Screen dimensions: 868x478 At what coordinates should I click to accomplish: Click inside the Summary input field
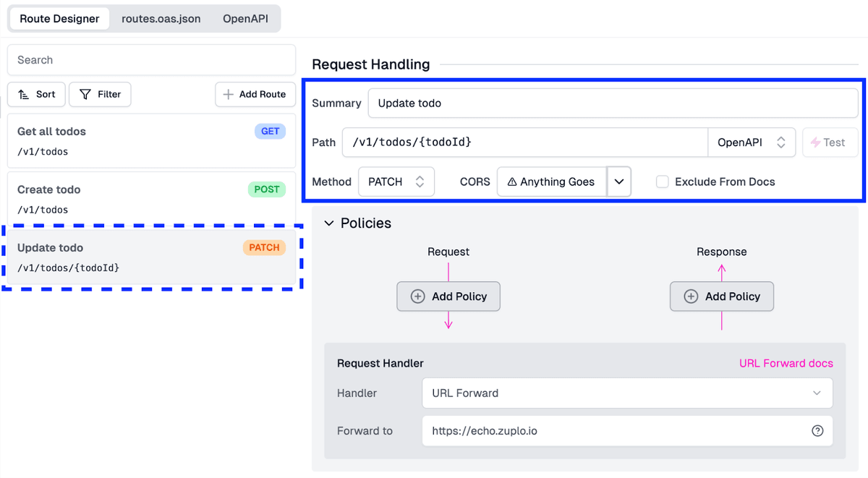point(611,103)
